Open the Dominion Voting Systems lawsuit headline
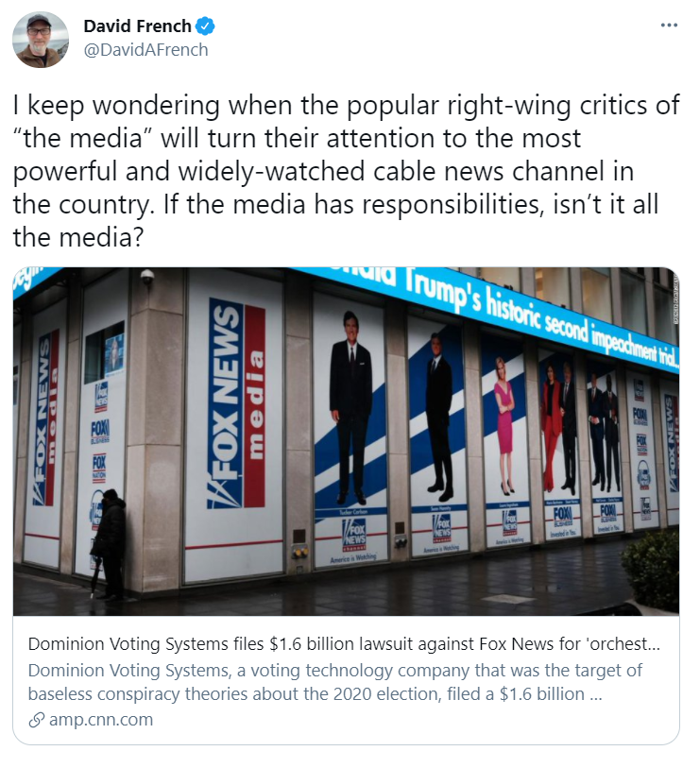This screenshot has height=768, width=700. pyautogui.click(x=344, y=643)
